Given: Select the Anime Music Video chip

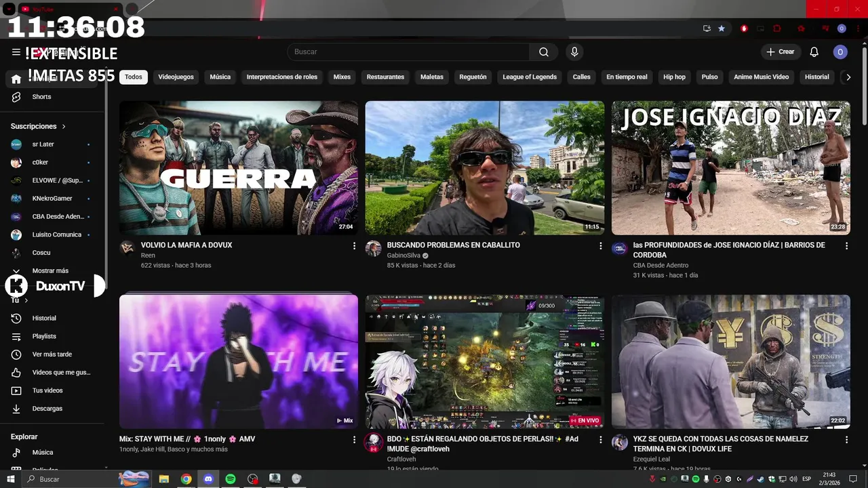Looking at the screenshot, I should point(761,77).
